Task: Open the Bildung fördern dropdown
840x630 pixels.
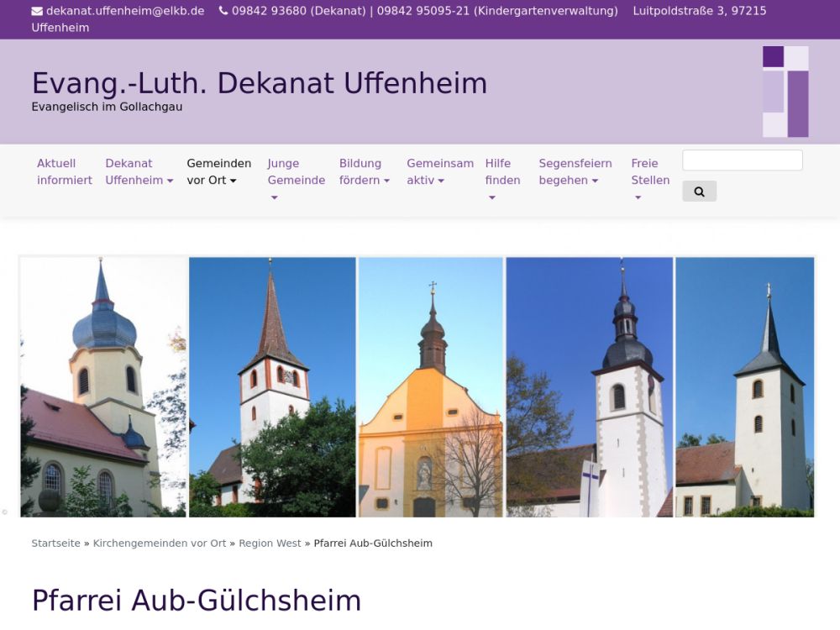Action: point(364,171)
